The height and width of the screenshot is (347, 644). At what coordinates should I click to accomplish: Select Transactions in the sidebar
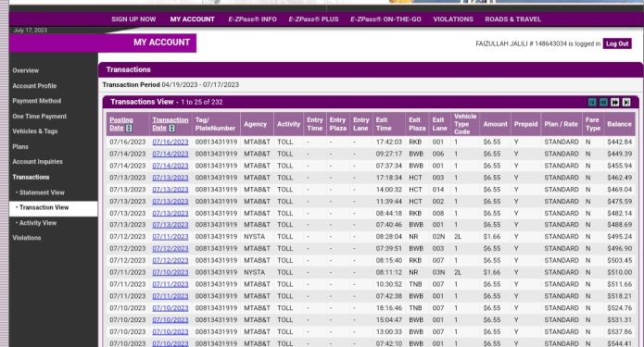(31, 177)
